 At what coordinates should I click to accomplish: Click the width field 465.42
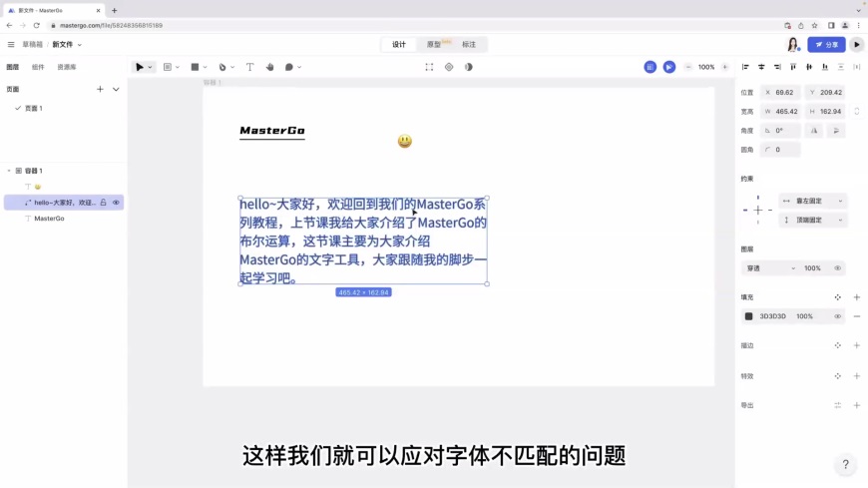[x=780, y=112]
